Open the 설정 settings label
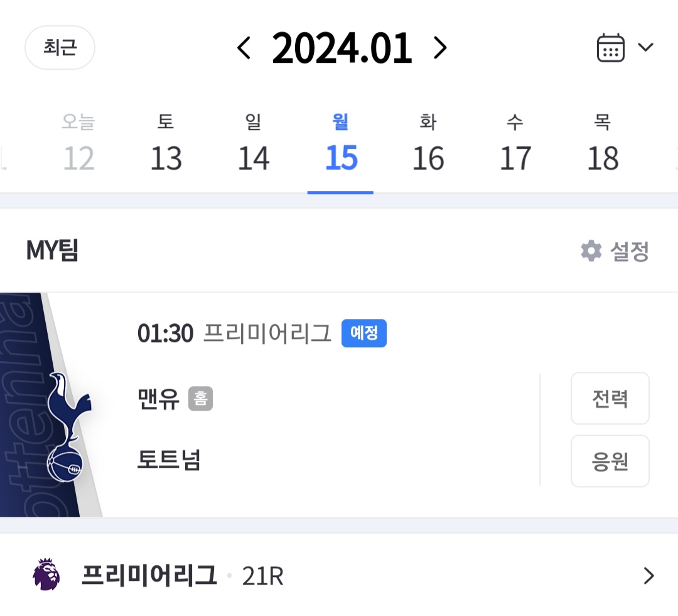 [x=630, y=251]
